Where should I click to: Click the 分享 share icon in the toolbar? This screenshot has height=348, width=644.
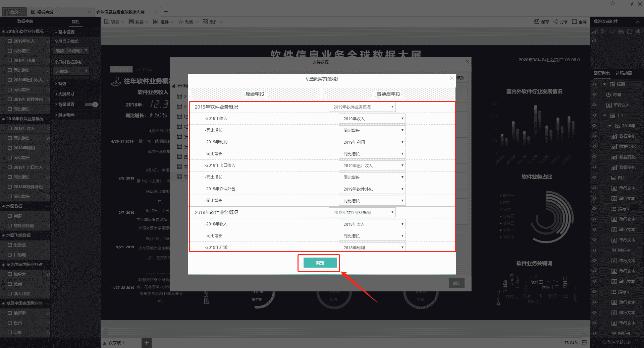(555, 22)
